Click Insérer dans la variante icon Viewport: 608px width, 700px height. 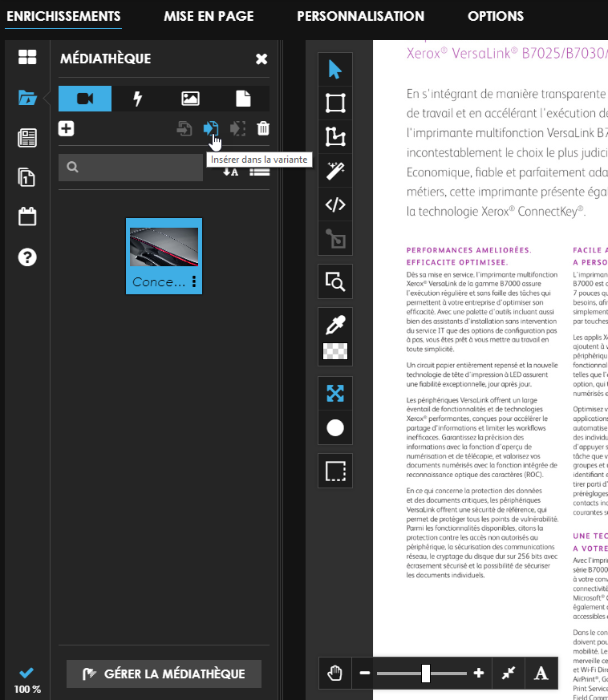pos(211,128)
